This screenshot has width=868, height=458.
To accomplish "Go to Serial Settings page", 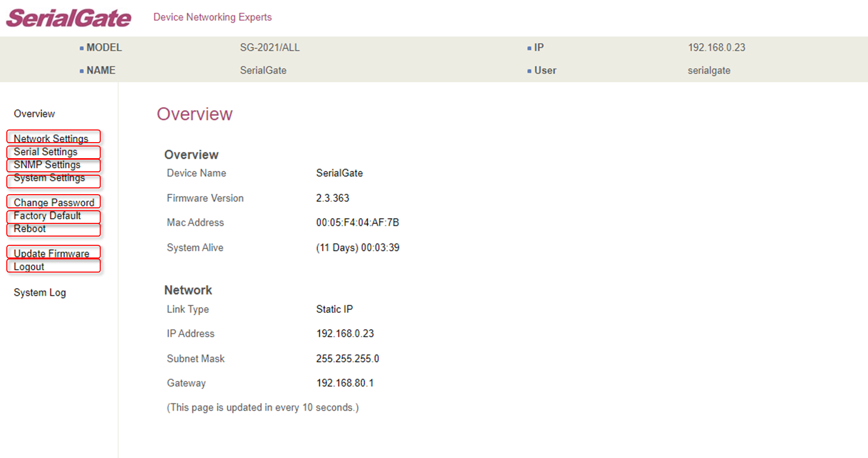I will (x=45, y=152).
